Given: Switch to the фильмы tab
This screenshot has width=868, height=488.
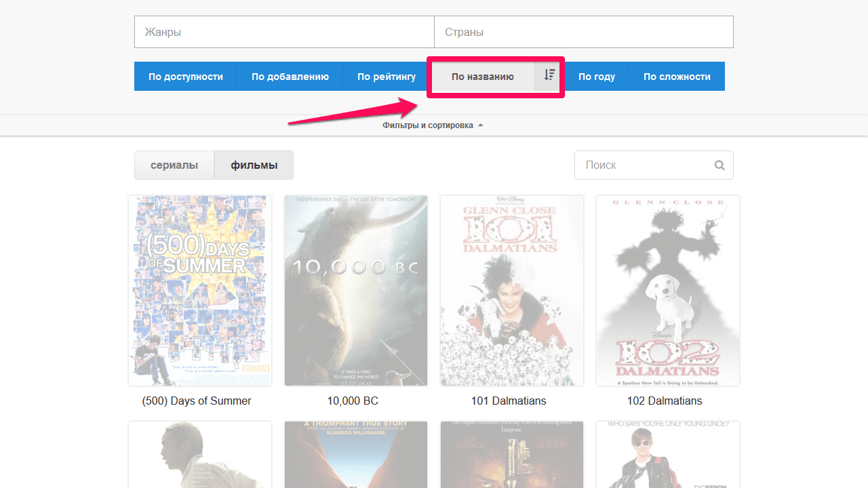Looking at the screenshot, I should (x=254, y=165).
